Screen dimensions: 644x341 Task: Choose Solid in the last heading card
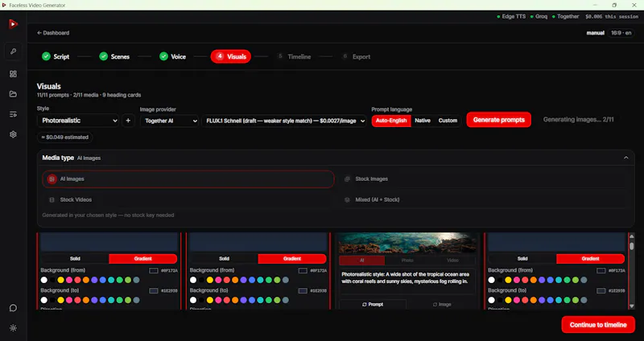[522, 258]
